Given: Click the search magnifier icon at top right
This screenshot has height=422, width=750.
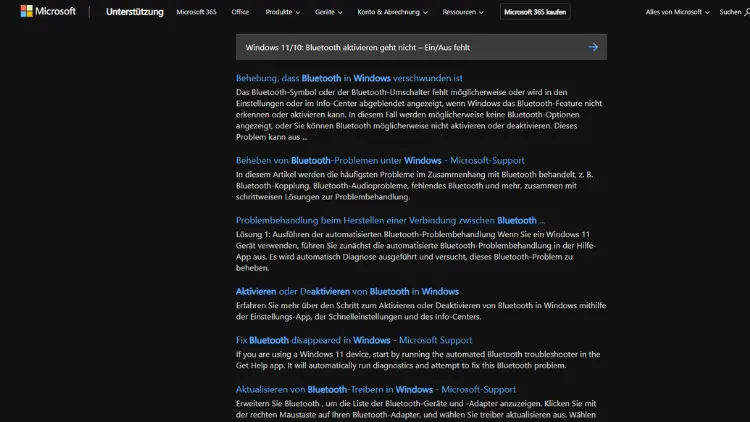Looking at the screenshot, I should coord(746,12).
